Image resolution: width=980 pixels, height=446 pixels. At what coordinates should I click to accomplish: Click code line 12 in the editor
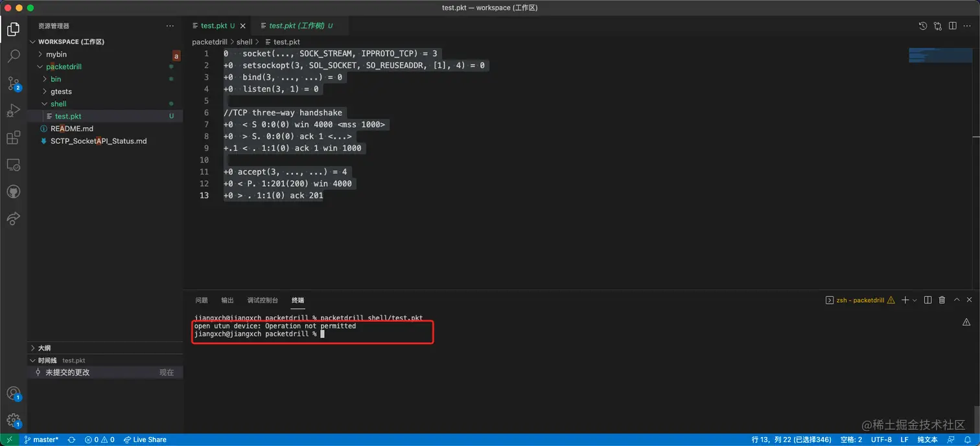[288, 183]
